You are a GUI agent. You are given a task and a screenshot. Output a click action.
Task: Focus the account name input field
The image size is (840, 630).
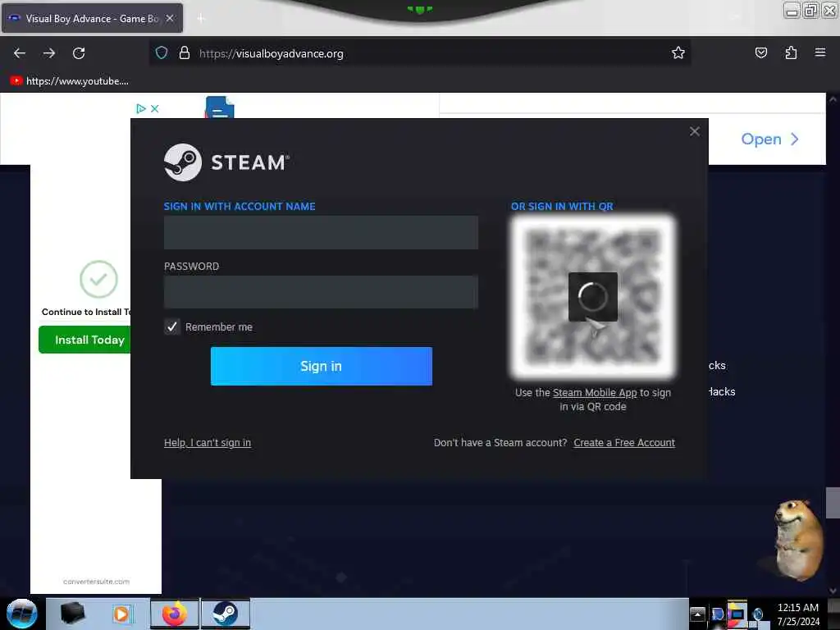click(x=321, y=232)
